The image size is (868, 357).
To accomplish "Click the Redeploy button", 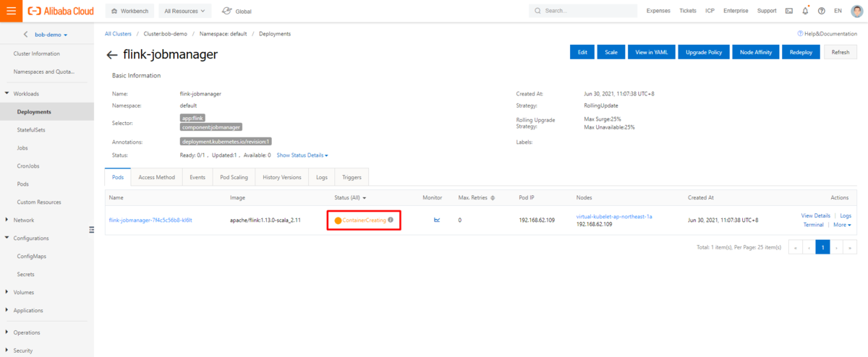I will [x=801, y=52].
